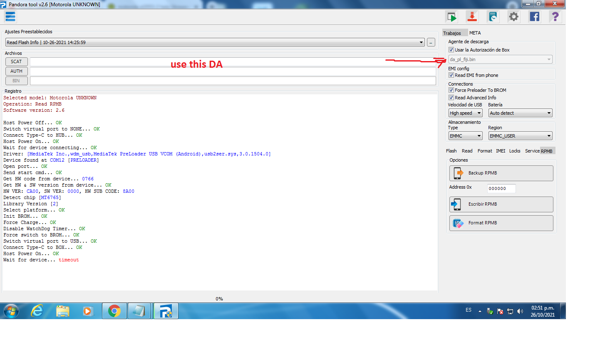
Task: Open the Batería Auto detect dropdown
Action: click(x=520, y=113)
